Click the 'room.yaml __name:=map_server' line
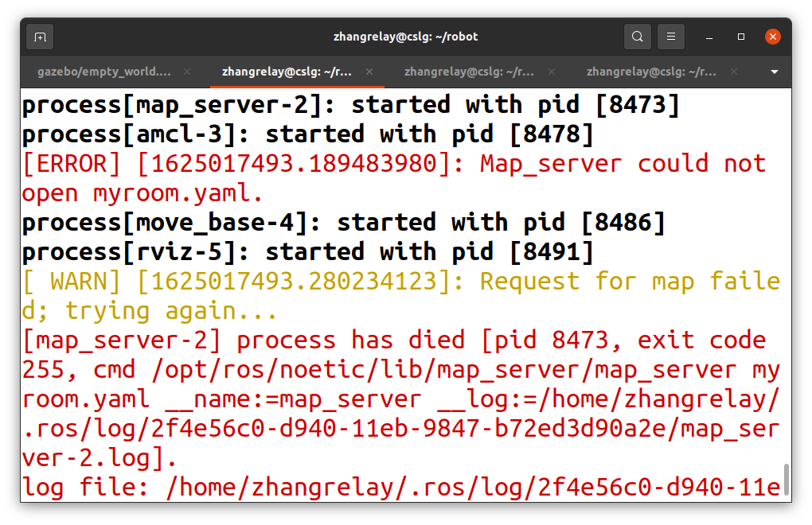 pyautogui.click(x=401, y=400)
